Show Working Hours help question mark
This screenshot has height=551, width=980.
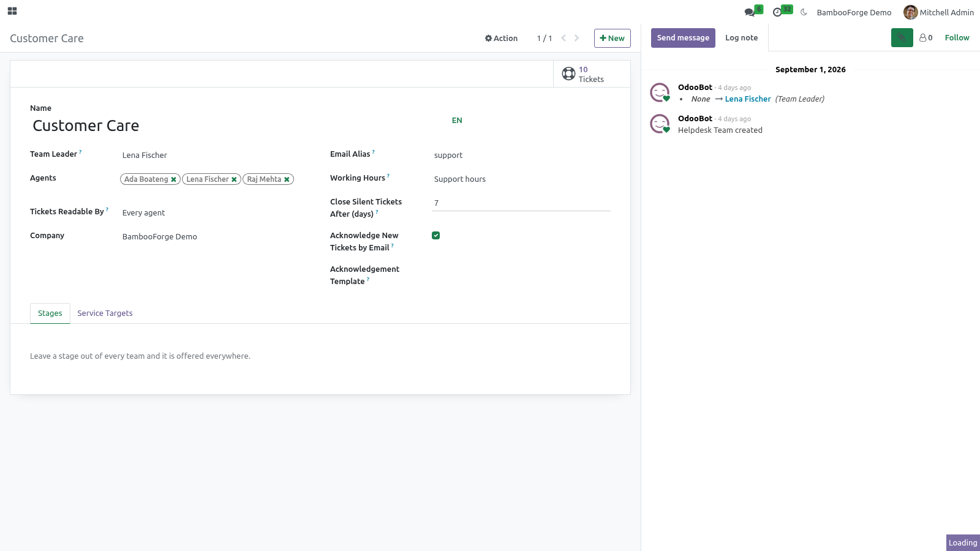[388, 176]
